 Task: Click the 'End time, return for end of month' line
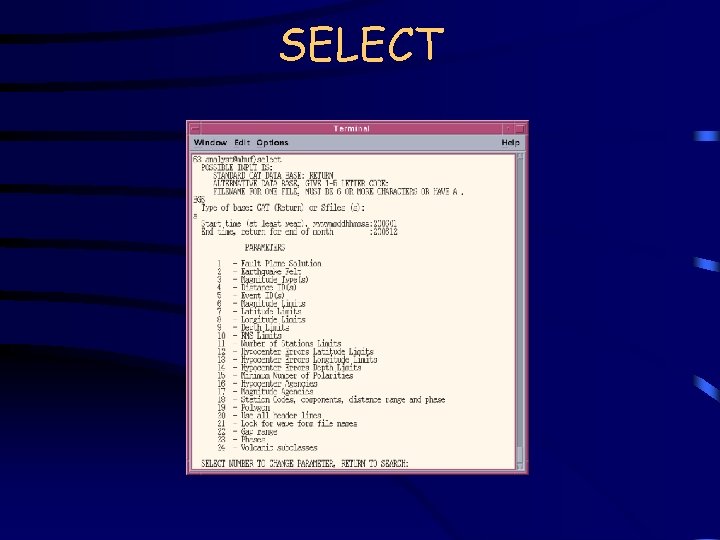299,232
